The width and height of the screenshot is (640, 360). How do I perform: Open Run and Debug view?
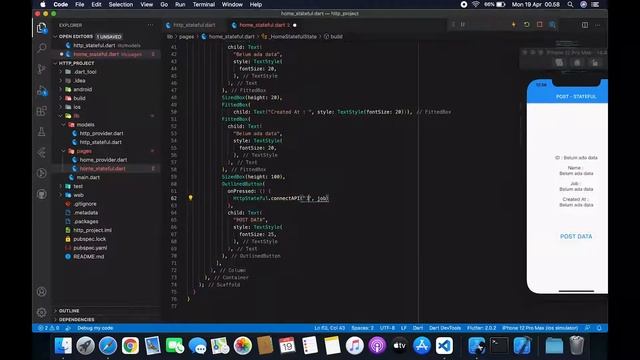coord(42,90)
